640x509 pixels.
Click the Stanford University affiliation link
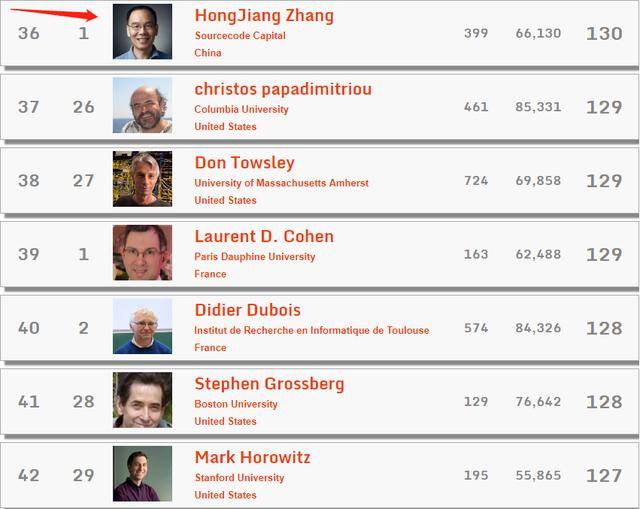pos(239,478)
